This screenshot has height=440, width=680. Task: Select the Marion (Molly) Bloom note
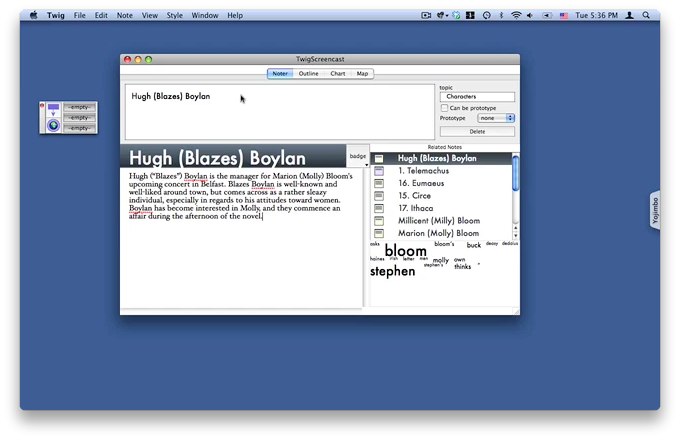pos(441,233)
